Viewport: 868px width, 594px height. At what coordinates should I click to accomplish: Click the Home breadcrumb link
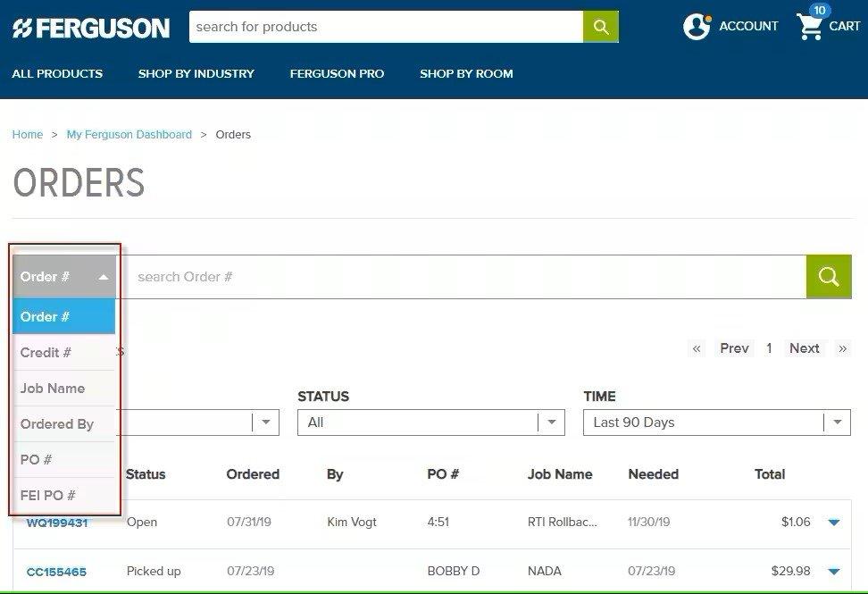28,135
